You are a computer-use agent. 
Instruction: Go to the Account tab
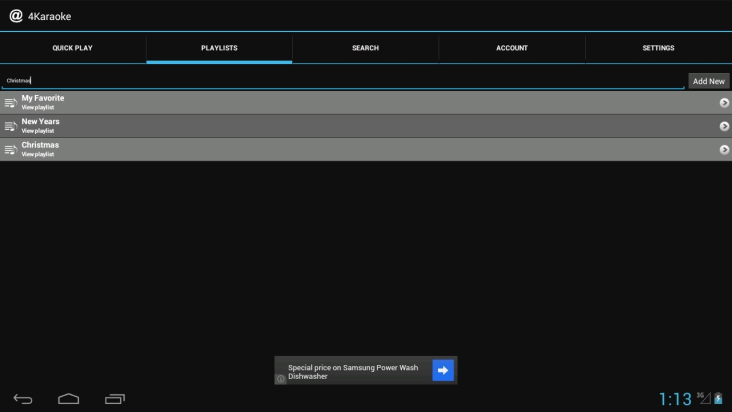click(512, 48)
